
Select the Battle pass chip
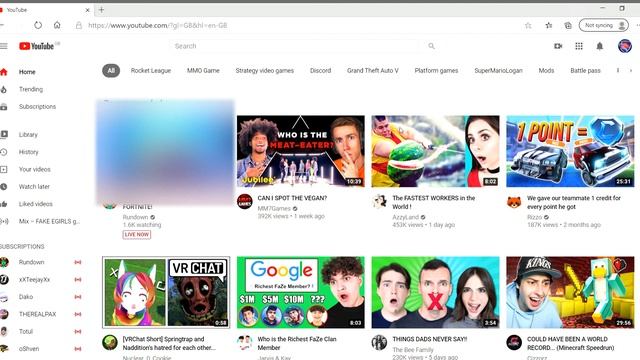click(585, 71)
